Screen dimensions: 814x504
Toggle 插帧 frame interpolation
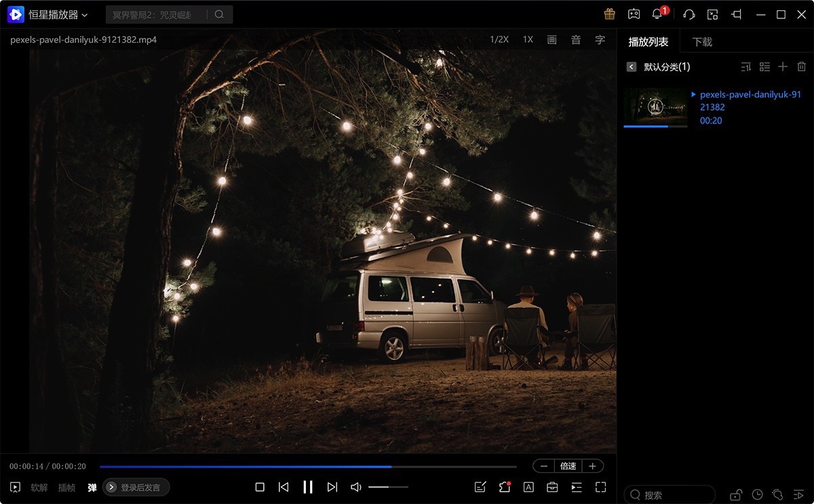click(66, 487)
